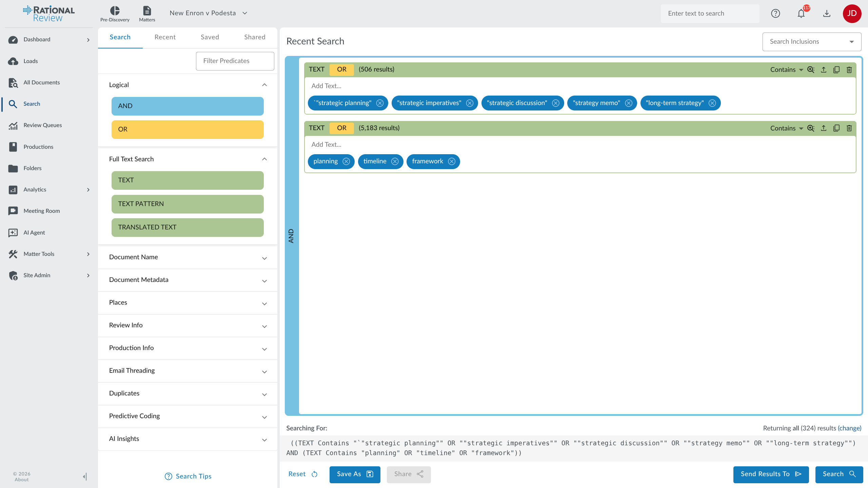Open Review Queues in the sidebar

(43, 125)
